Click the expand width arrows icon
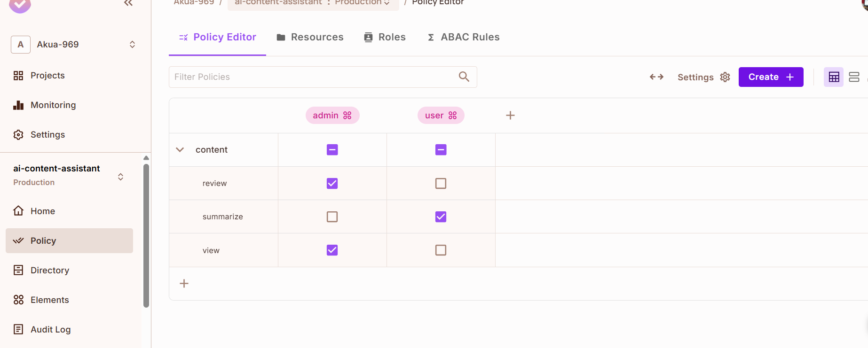868x348 pixels. (x=656, y=77)
